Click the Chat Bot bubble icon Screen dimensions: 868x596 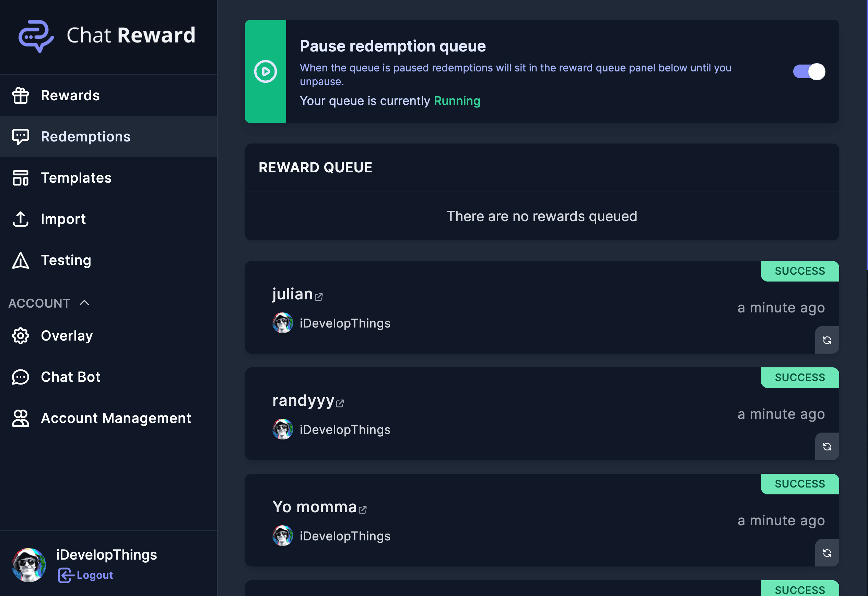click(x=21, y=377)
